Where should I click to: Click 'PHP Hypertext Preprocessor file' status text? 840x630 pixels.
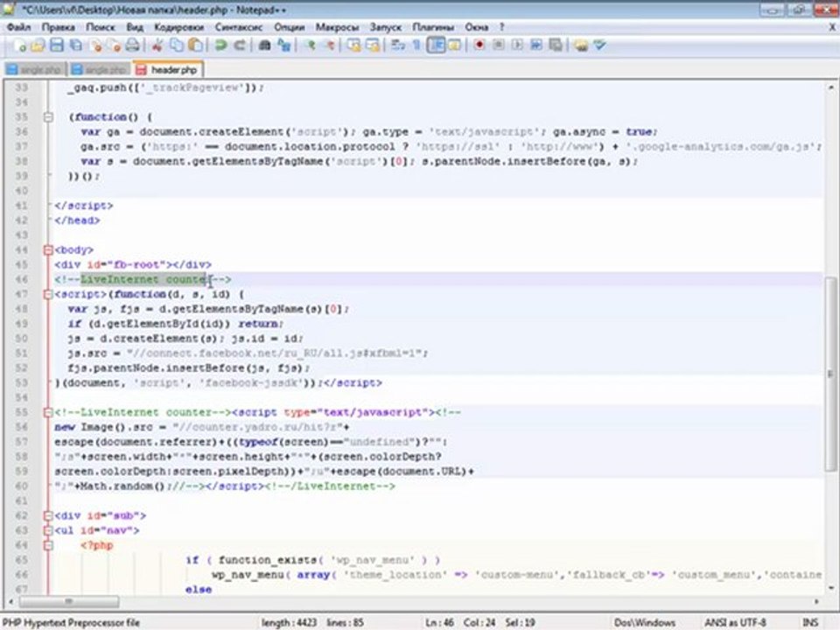click(x=71, y=622)
